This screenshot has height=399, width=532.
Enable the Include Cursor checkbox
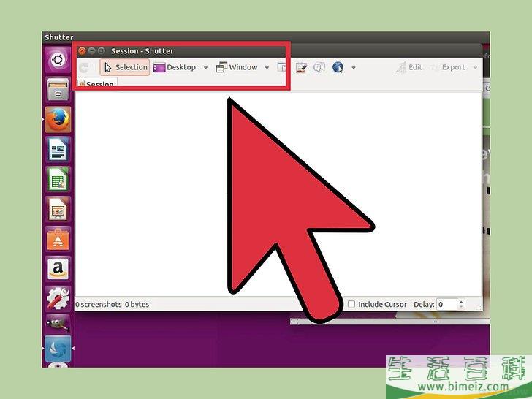[351, 304]
